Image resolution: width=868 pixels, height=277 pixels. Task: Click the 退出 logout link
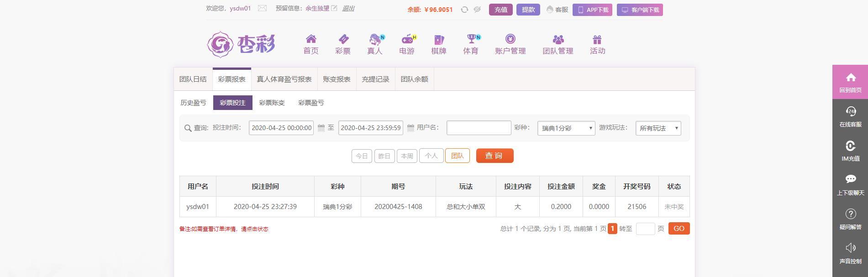tap(348, 8)
